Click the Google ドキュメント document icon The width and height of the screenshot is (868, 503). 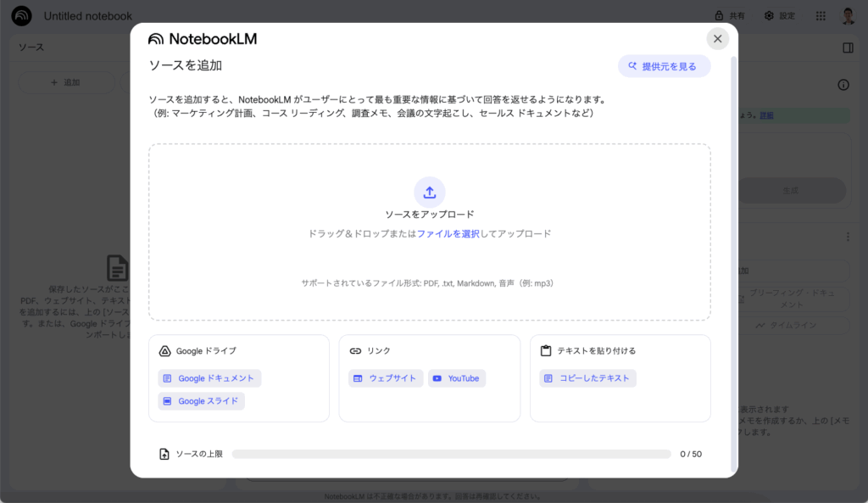click(x=167, y=378)
